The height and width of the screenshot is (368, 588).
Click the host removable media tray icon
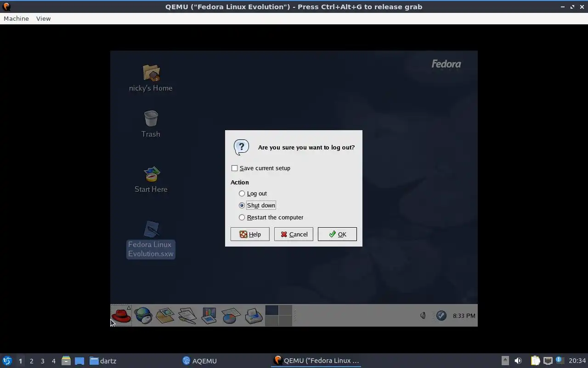point(505,361)
